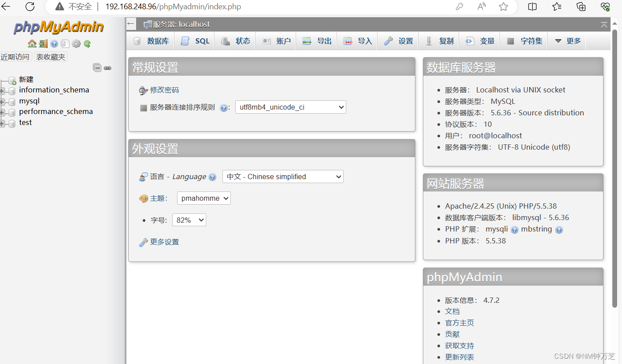
Task: Open the 获取支持 get support link
Action: tap(459, 346)
